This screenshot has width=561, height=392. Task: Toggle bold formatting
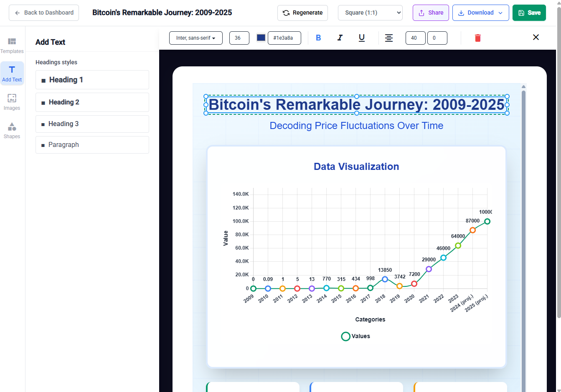pos(318,38)
